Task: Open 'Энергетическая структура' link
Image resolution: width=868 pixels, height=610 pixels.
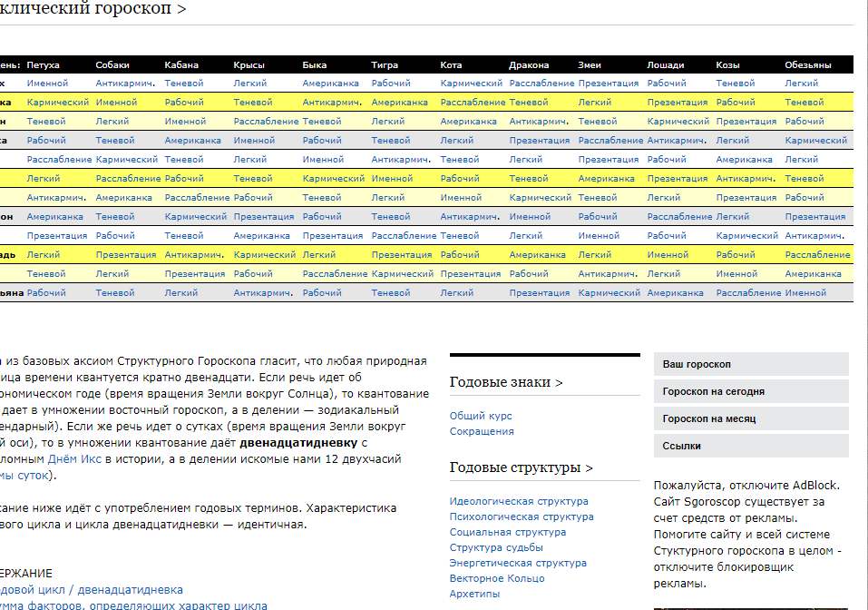Action: tap(518, 563)
